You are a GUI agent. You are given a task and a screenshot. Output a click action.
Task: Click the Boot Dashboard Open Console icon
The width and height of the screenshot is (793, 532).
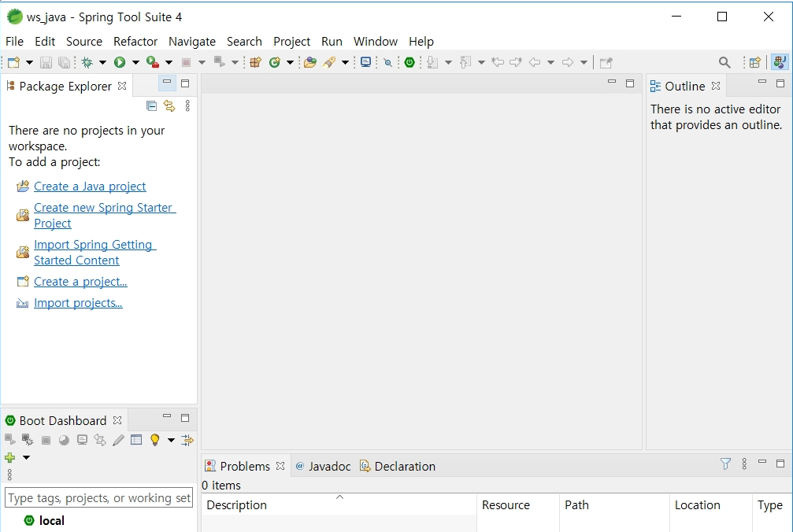(x=82, y=440)
